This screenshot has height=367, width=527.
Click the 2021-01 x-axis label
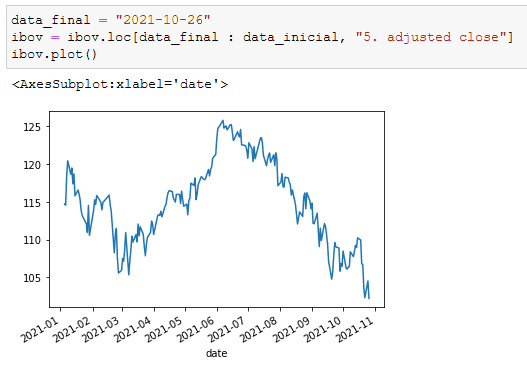click(41, 329)
